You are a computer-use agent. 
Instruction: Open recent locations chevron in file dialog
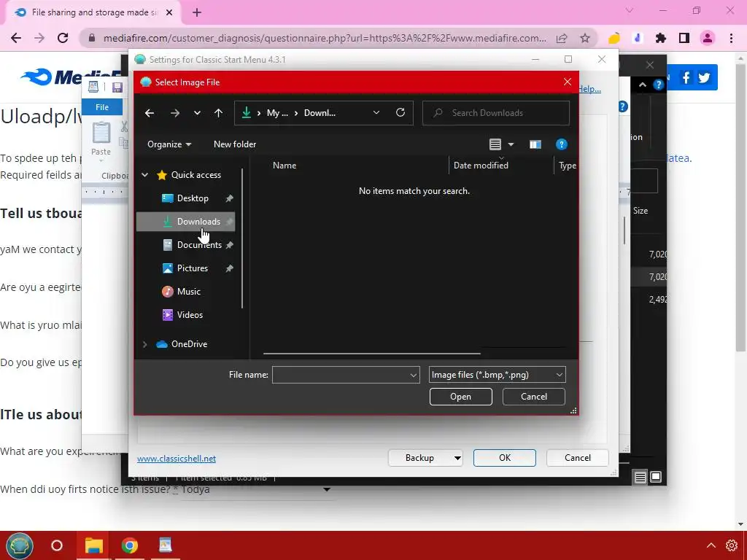tap(197, 113)
